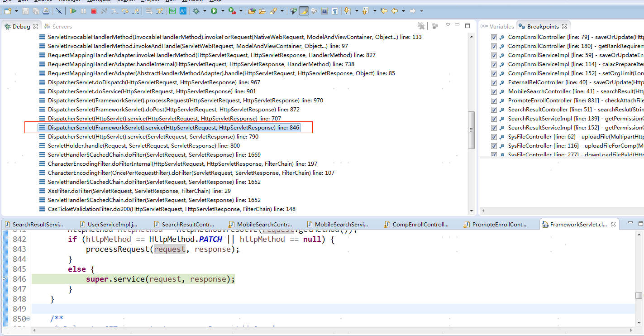Select the Breakpoints tab
644x336 pixels.
coord(543,26)
